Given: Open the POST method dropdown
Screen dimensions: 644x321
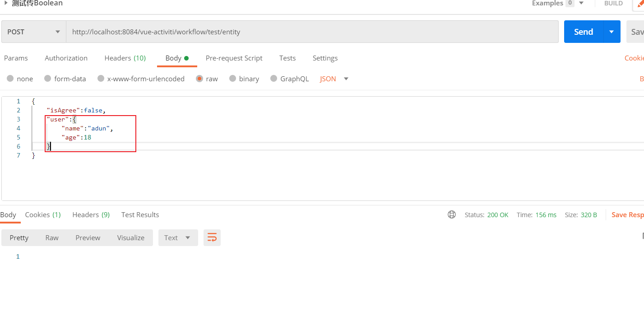Looking at the screenshot, I should (x=34, y=32).
